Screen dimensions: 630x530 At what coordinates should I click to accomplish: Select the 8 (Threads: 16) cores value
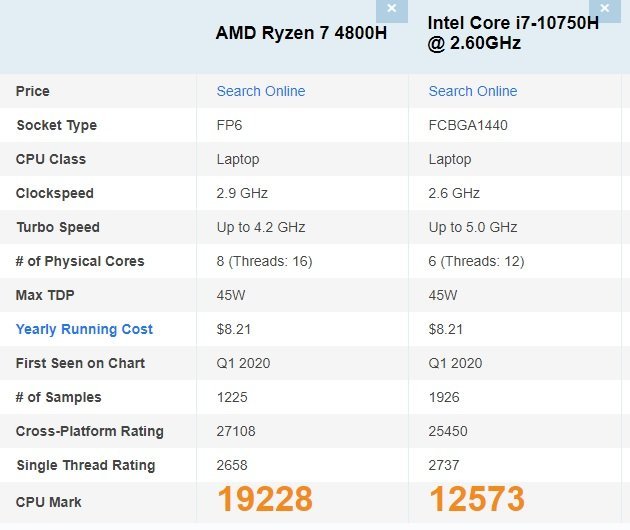coord(264,261)
